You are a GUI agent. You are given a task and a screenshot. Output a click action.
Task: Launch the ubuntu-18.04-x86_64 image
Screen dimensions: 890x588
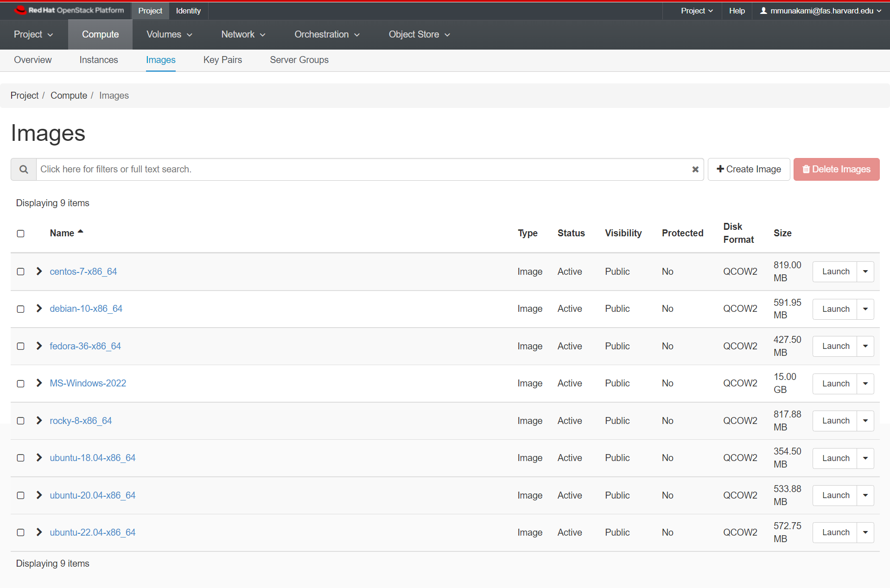pos(835,458)
